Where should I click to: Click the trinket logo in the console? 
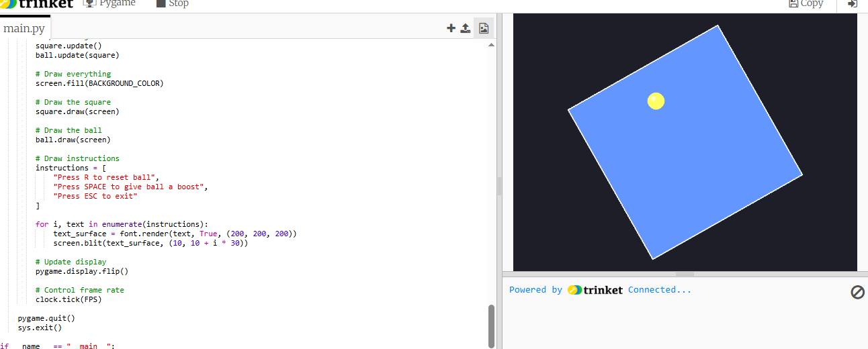pos(595,290)
